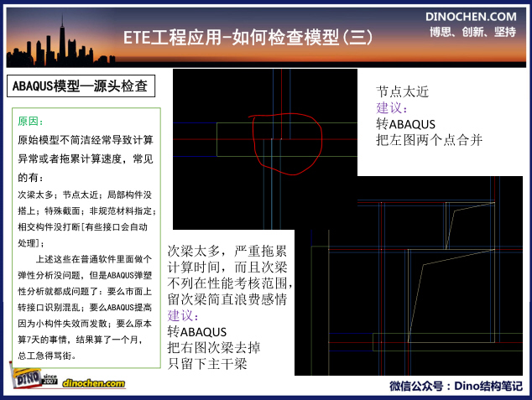The height and width of the screenshot is (400, 532).
Task: Click the line 算7天的事情,结果算了一个月,
Action: (80, 340)
